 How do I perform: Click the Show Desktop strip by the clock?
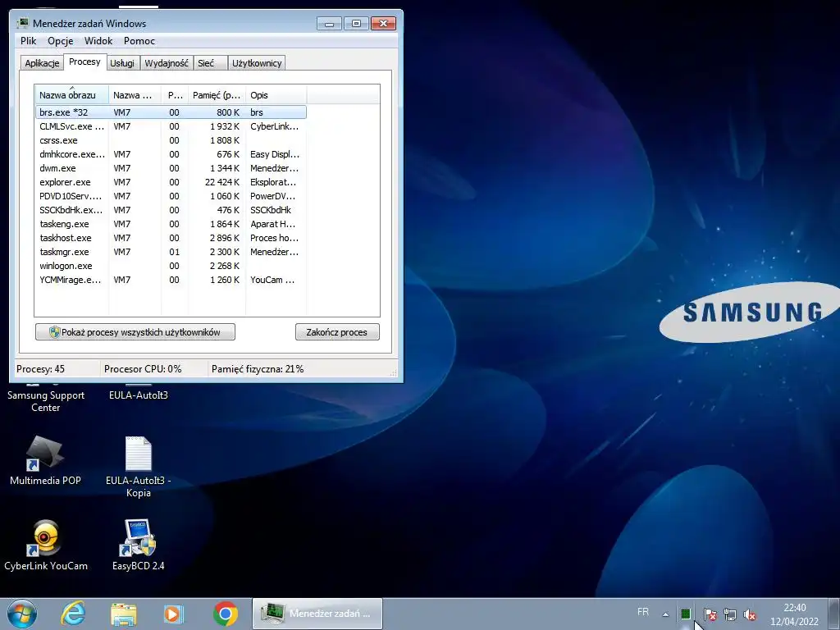click(834, 614)
